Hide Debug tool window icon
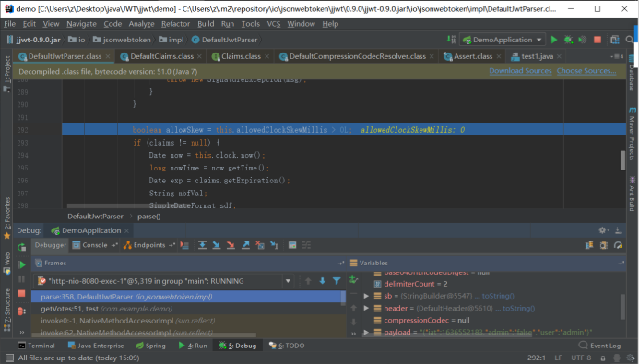 [618, 230]
